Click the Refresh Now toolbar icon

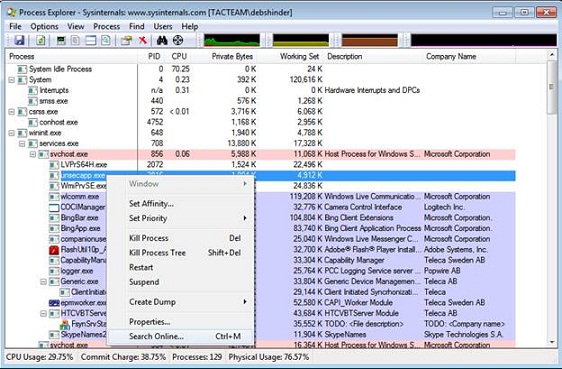(41, 40)
